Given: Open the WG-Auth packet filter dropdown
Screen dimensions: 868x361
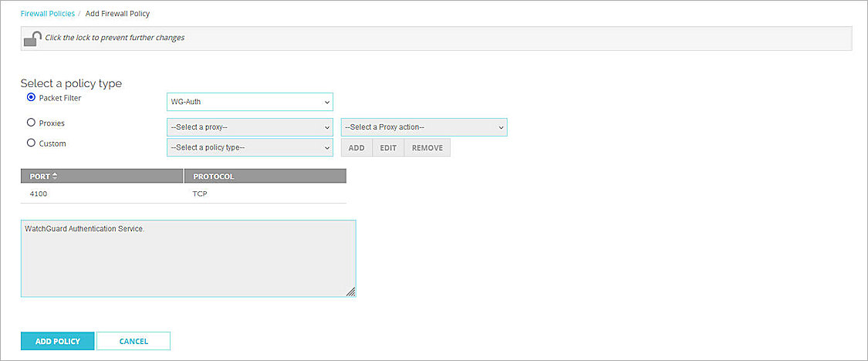Looking at the screenshot, I should tap(249, 103).
